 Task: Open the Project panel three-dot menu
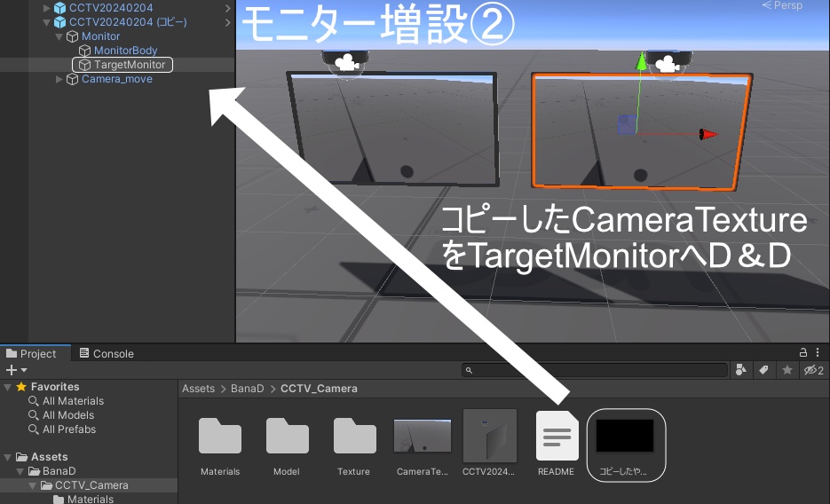pyautogui.click(x=818, y=352)
